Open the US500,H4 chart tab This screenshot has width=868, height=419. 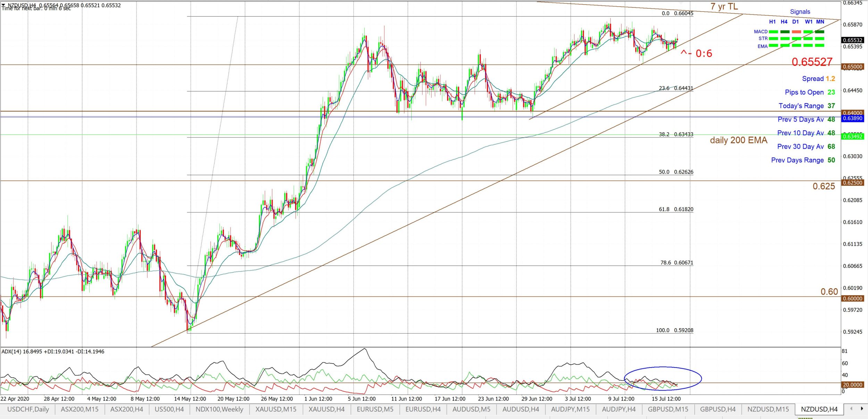click(x=169, y=409)
